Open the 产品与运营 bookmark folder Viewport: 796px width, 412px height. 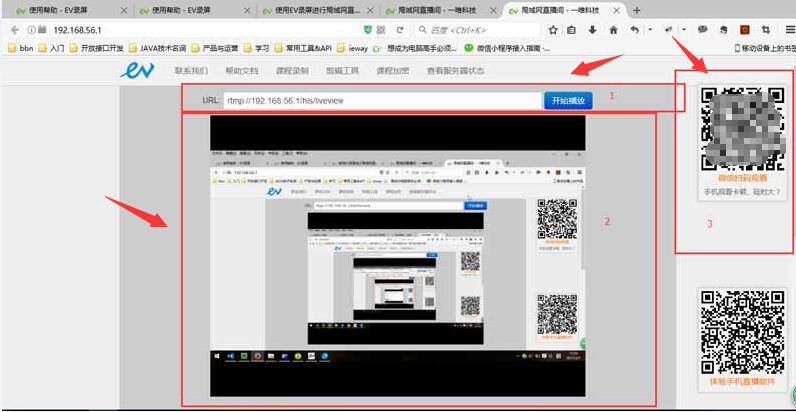pos(215,49)
